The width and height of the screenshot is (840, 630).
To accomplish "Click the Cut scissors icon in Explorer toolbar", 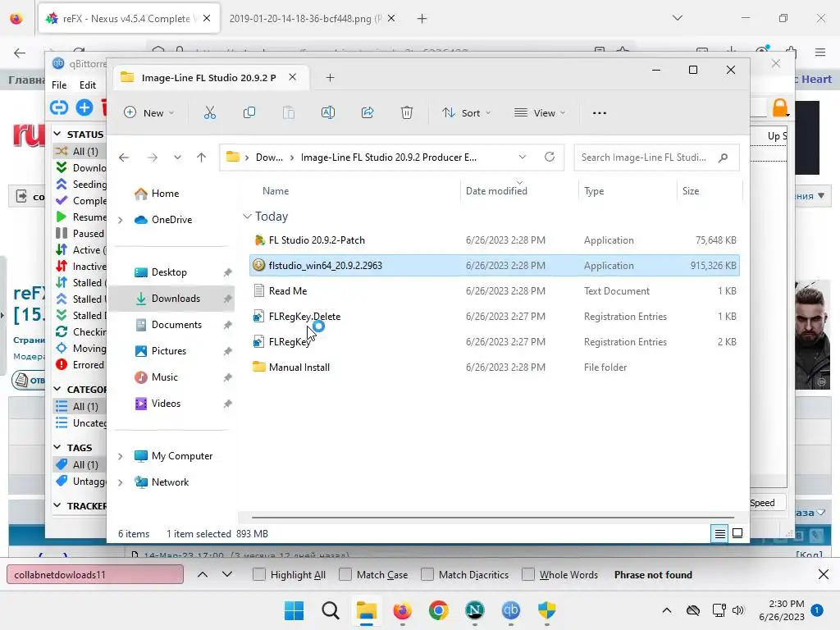I will click(209, 112).
